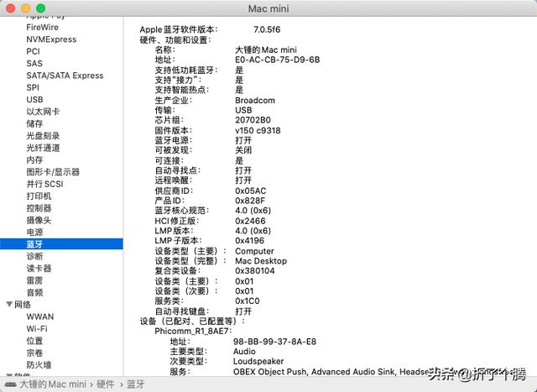Select Wi-Fi under 网络
Screen dimensions: 537x392
coord(37,328)
